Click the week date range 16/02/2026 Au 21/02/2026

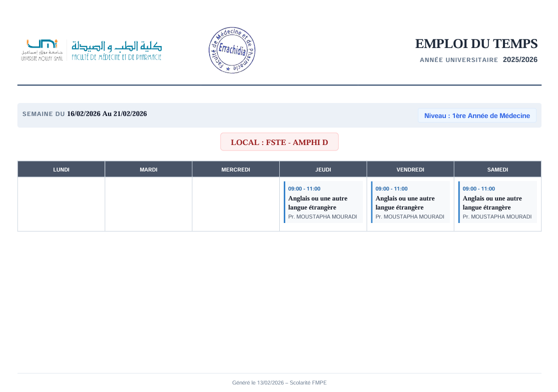107,114
